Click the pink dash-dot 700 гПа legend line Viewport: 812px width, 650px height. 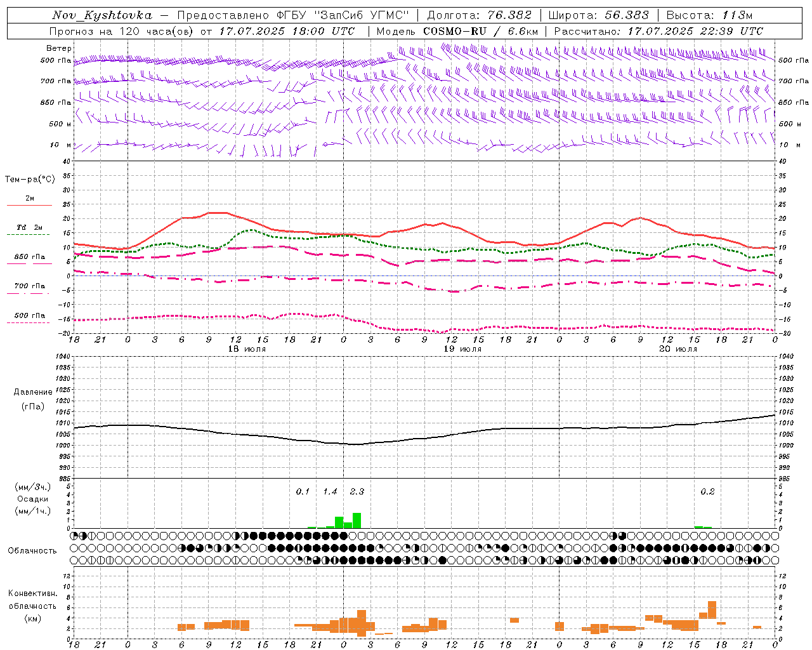(x=29, y=293)
